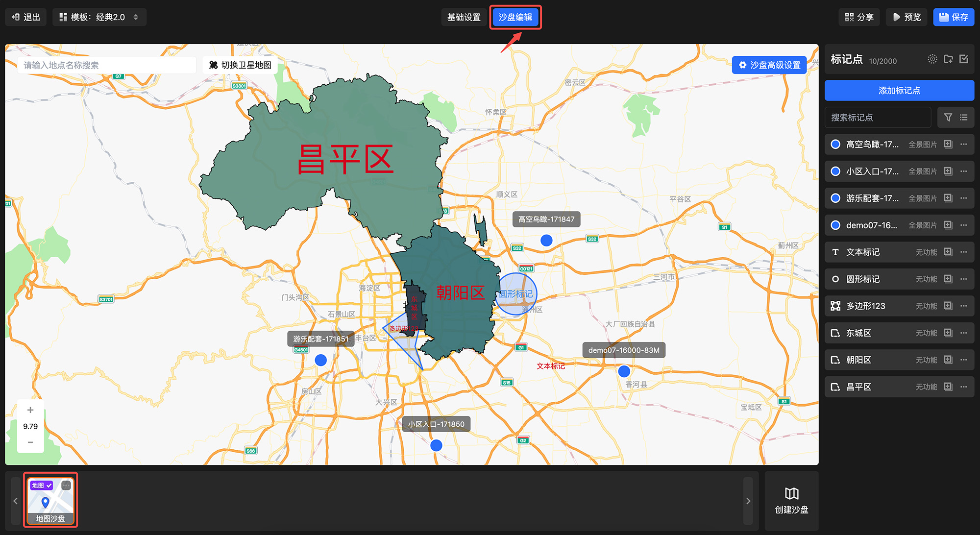The image size is (980, 535).
Task: Toggle 切换卫星地图 satellite map view
Action: coord(240,65)
